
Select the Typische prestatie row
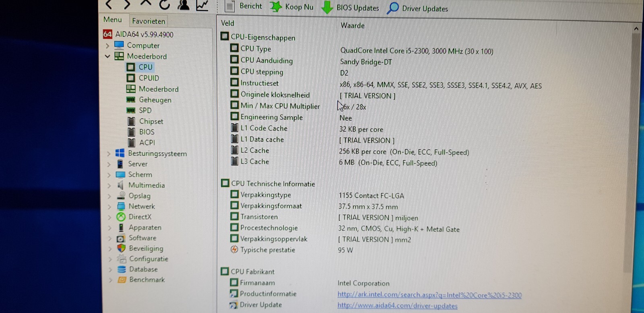[291, 250]
